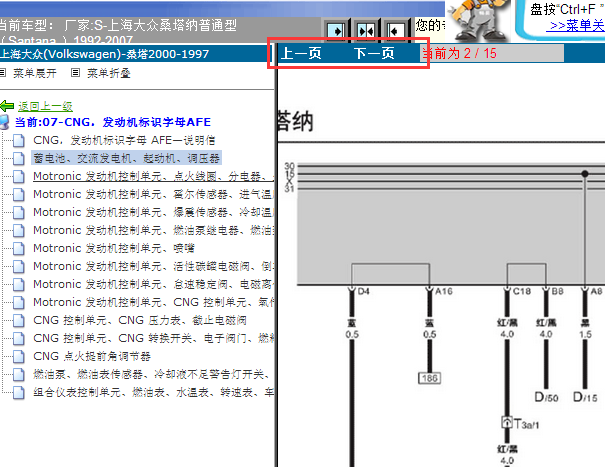Screen dimensions: 605x467
Task: Click page icon beside Motronic 点火线圈 row
Action: [19, 176]
